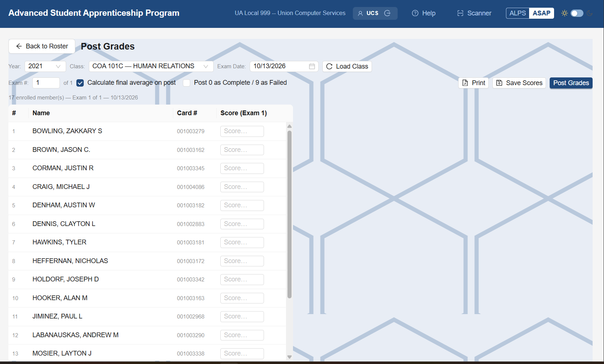Click score field for LABANAUSKAS, ANDREW M
Screen dimensions: 604x364
coord(242,335)
